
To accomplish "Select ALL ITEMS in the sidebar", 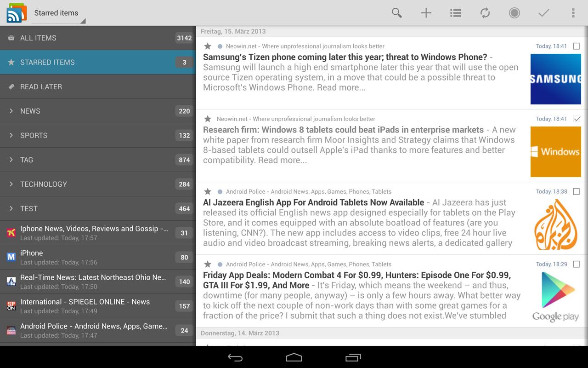I will pyautogui.click(x=39, y=38).
